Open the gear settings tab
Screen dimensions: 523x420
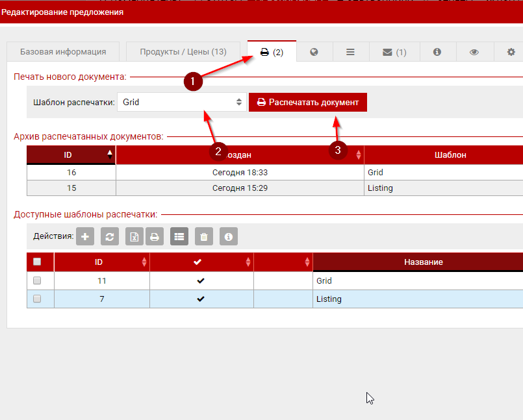point(511,52)
